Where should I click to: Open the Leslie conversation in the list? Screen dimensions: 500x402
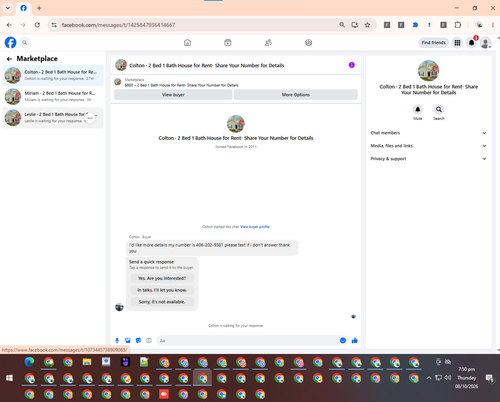[x=53, y=118]
